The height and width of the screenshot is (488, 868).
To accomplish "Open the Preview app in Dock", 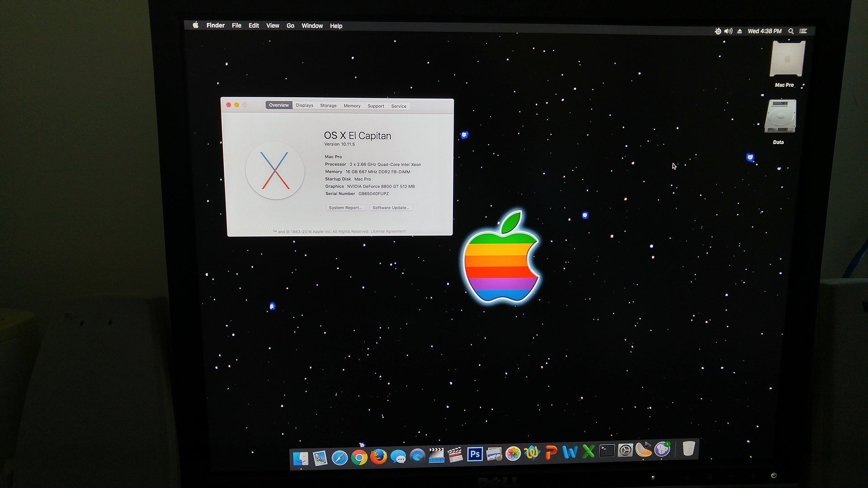I will [494, 454].
